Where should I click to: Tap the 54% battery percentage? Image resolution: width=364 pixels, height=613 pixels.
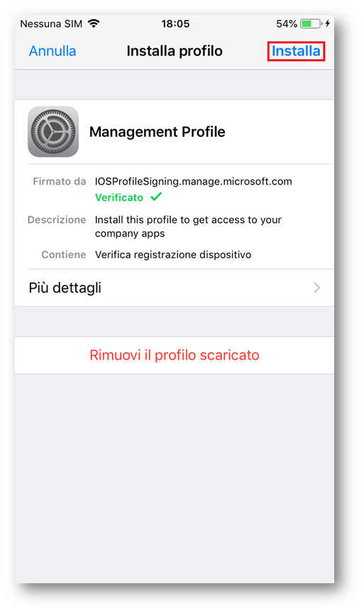287,24
